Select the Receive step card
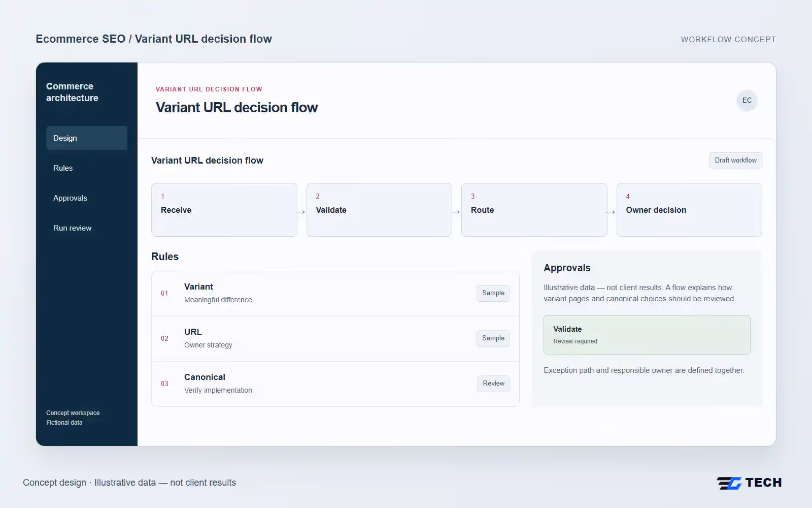 (x=224, y=210)
